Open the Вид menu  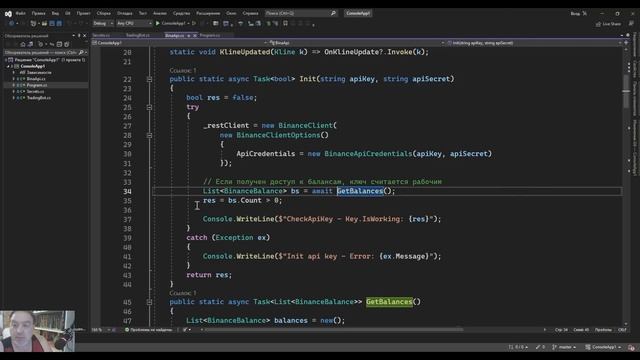click(55, 13)
